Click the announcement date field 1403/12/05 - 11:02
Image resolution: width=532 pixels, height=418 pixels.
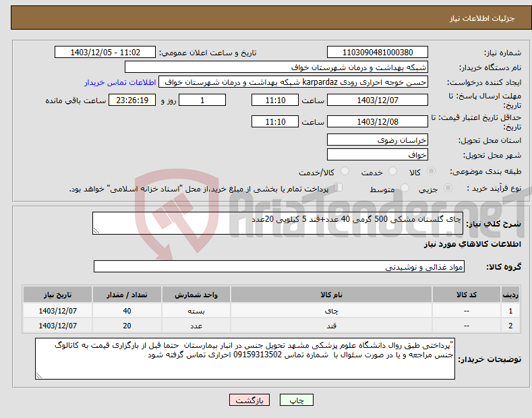(105, 53)
